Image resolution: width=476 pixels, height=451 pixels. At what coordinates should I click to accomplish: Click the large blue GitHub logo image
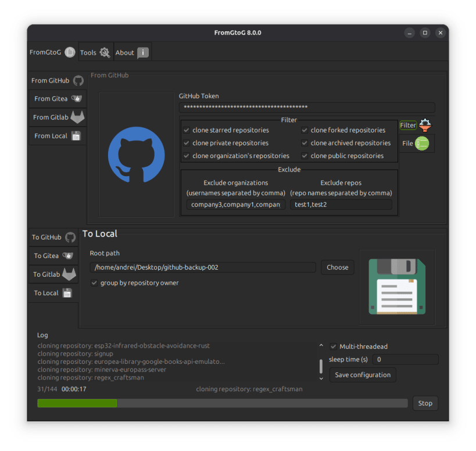137,155
